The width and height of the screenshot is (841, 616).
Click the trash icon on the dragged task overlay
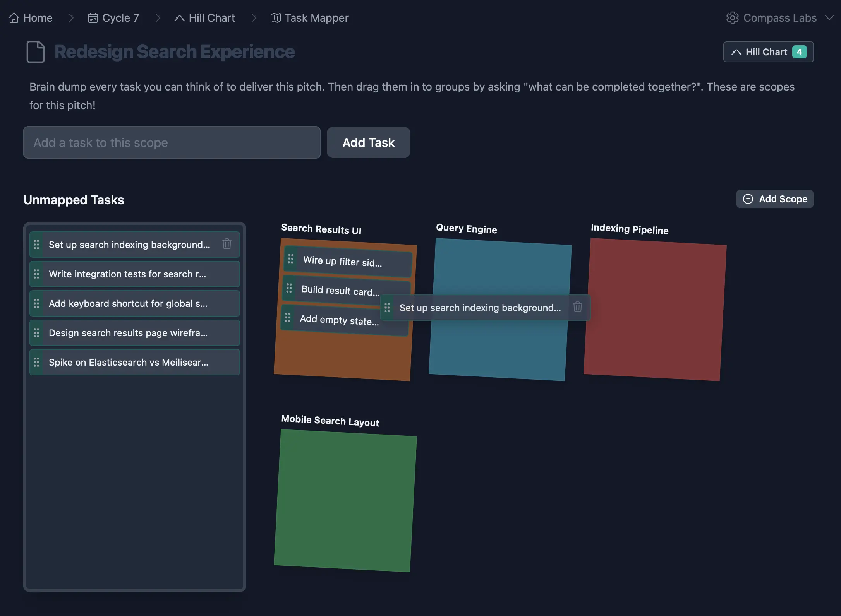[x=578, y=307]
